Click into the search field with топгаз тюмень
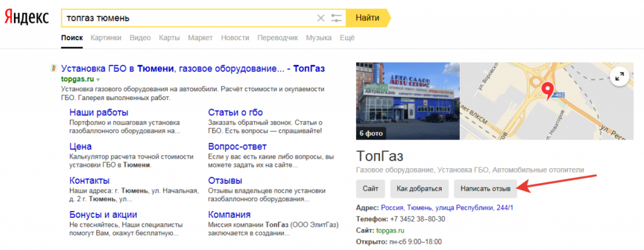This screenshot has height=250, width=644. click(188, 18)
